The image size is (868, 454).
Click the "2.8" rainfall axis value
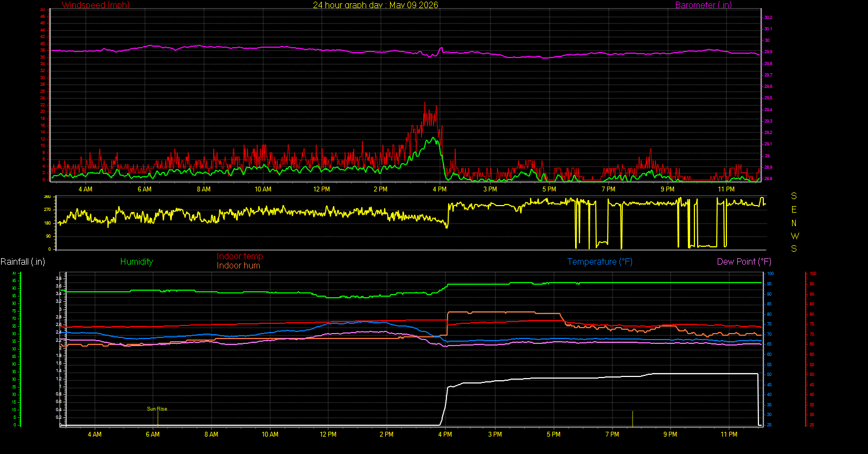click(59, 317)
